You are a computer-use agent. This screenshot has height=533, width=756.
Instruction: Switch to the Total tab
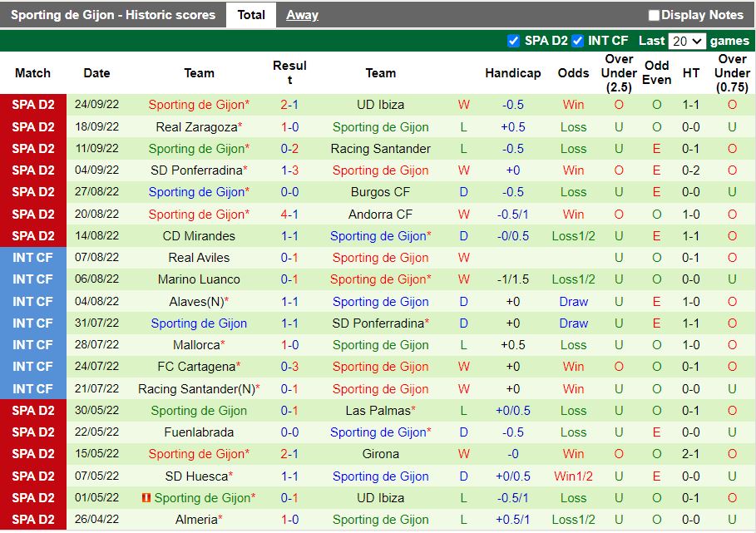click(251, 15)
